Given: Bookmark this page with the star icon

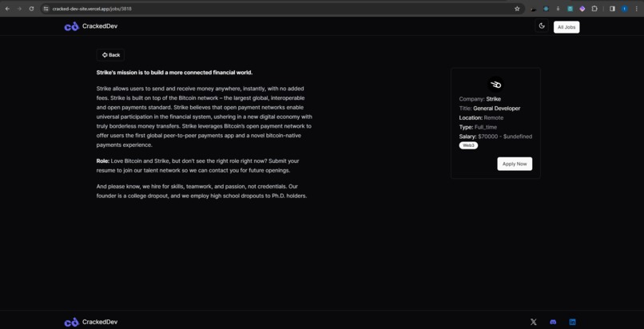Looking at the screenshot, I should [x=517, y=9].
